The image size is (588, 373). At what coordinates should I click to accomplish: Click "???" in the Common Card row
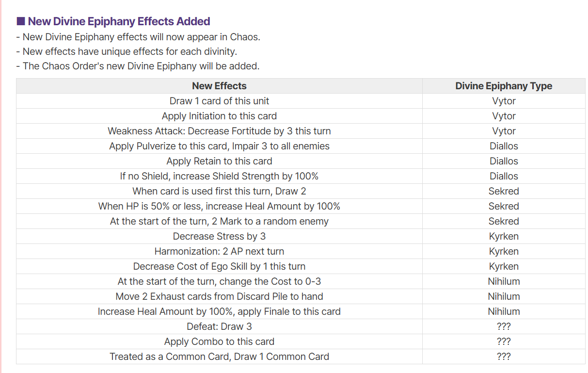[x=504, y=357]
